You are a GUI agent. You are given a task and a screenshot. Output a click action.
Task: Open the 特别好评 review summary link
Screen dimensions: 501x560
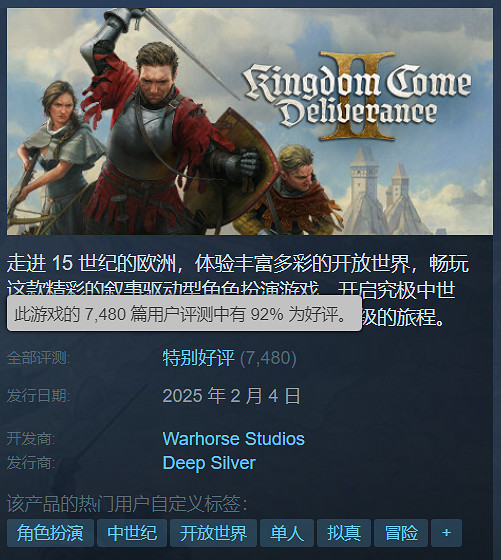pos(199,358)
